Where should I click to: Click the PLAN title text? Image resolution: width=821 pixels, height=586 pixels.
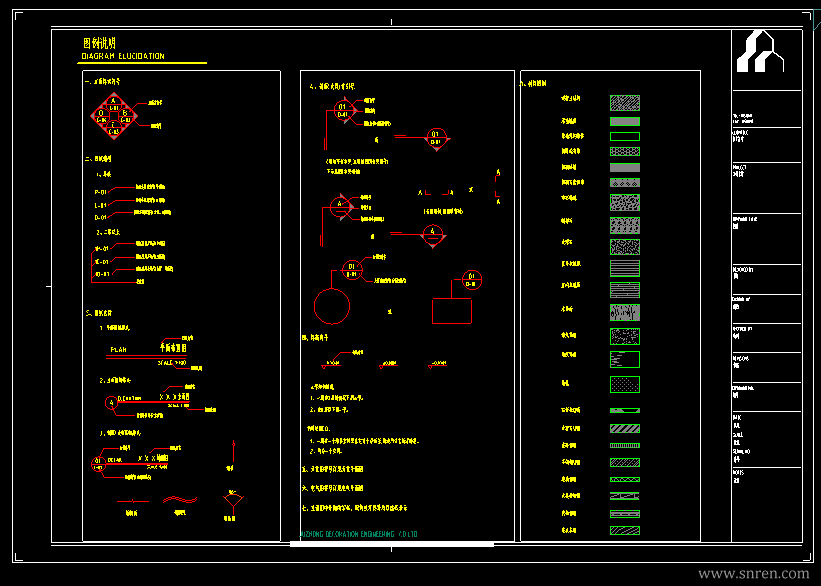coord(118,349)
